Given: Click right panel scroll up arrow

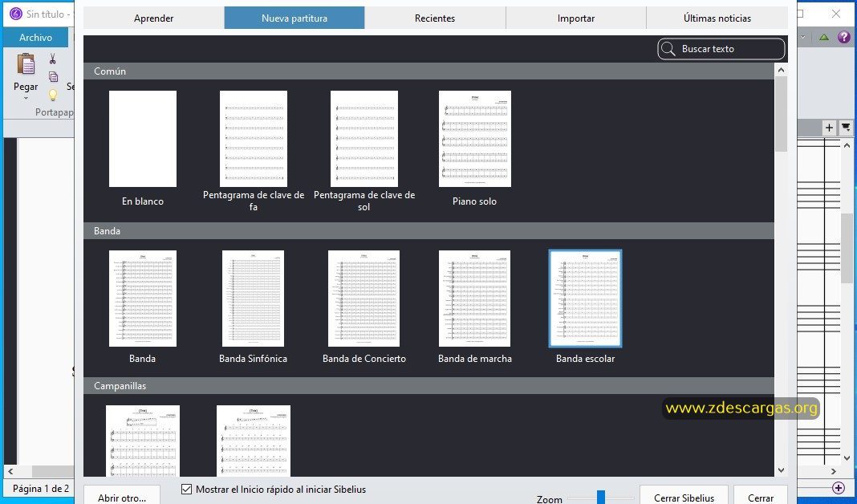Looking at the screenshot, I should point(847,144).
